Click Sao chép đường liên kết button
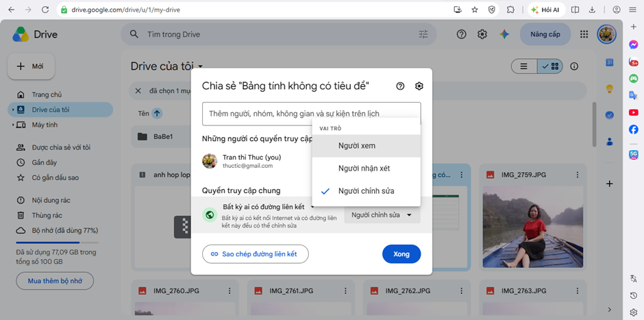The image size is (644, 320). 255,254
